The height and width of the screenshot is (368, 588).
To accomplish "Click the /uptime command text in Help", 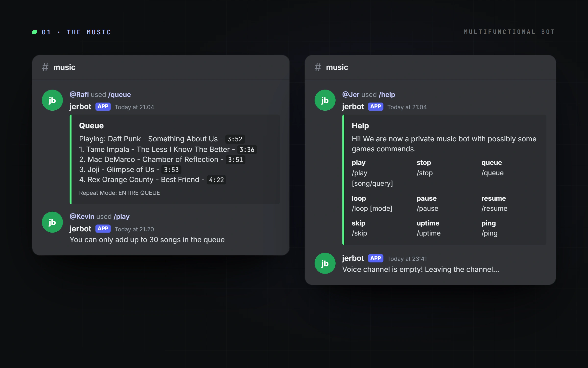I will pos(429,233).
